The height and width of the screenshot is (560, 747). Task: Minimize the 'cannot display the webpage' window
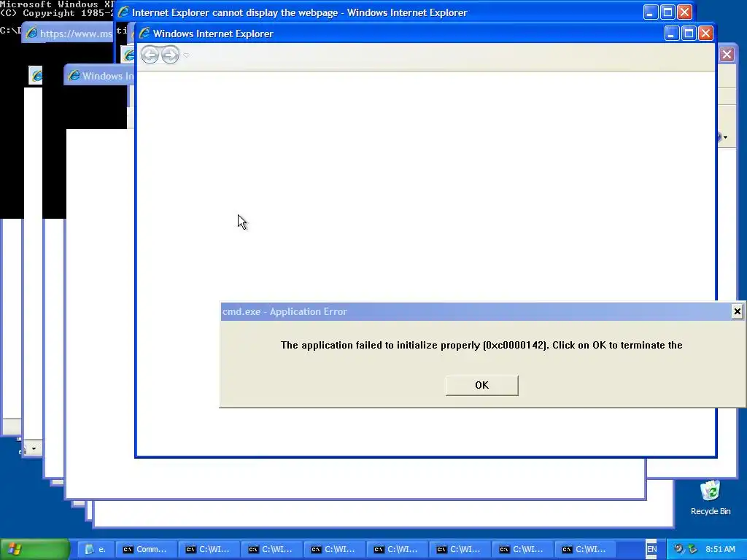tap(651, 12)
